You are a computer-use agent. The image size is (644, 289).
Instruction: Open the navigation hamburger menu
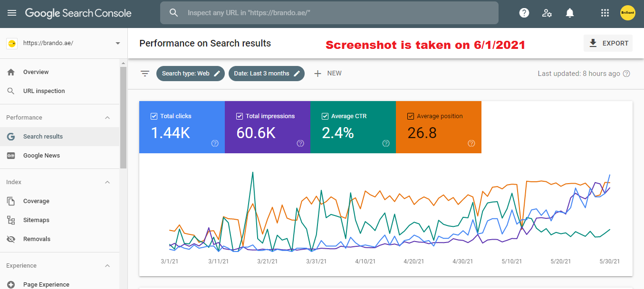[12, 13]
